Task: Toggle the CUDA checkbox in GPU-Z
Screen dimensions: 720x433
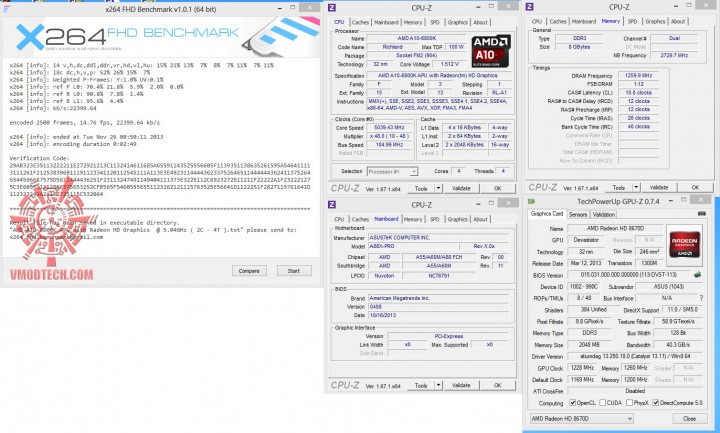Action: click(x=602, y=403)
